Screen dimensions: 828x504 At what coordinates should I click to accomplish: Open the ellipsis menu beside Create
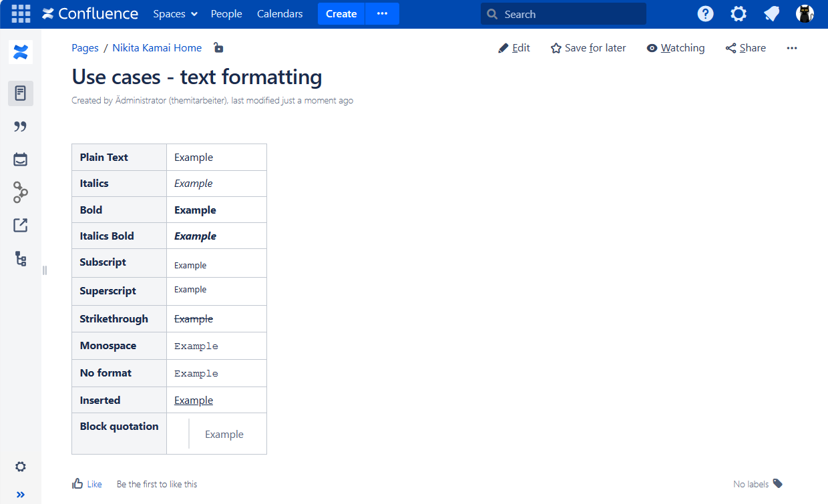point(382,14)
